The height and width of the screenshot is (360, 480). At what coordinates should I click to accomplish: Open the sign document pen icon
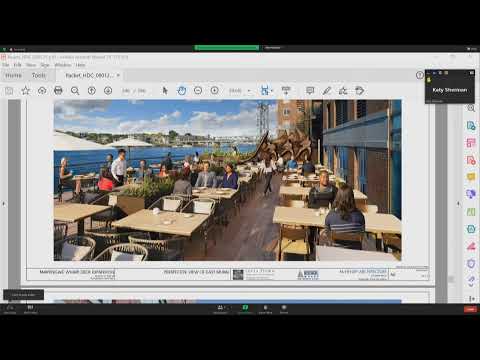pos(343,91)
